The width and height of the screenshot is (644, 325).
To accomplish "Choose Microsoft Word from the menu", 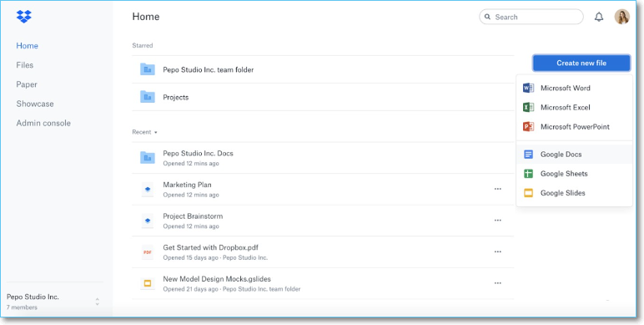I will coord(574,88).
